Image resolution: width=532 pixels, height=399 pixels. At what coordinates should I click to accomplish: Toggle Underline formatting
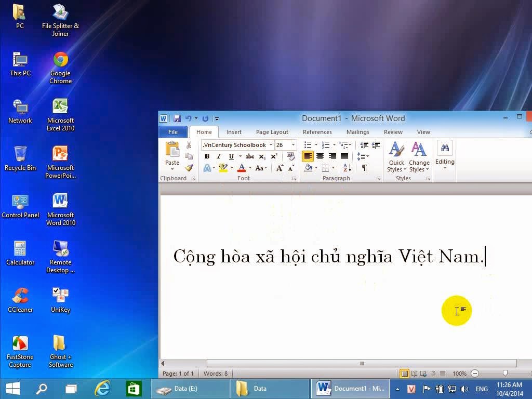pos(231,156)
